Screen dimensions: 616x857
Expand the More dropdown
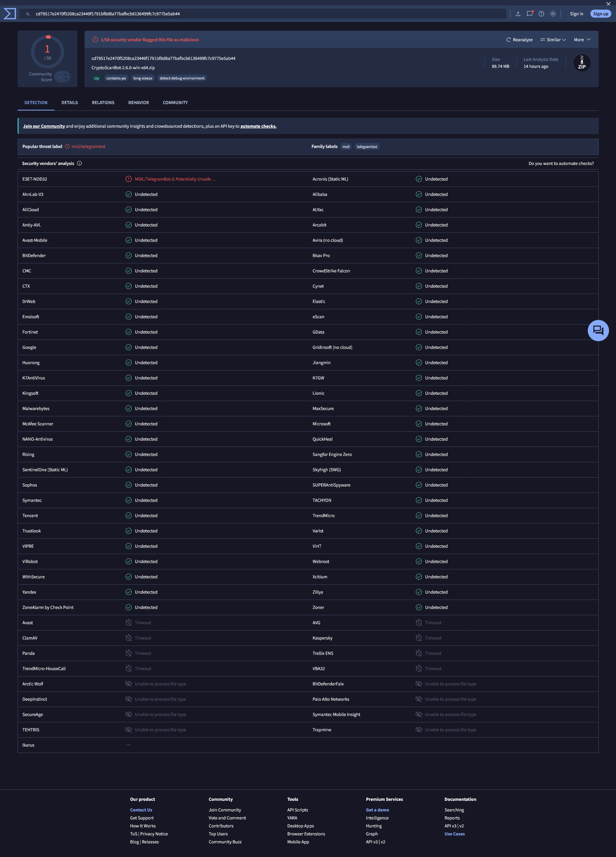click(582, 40)
